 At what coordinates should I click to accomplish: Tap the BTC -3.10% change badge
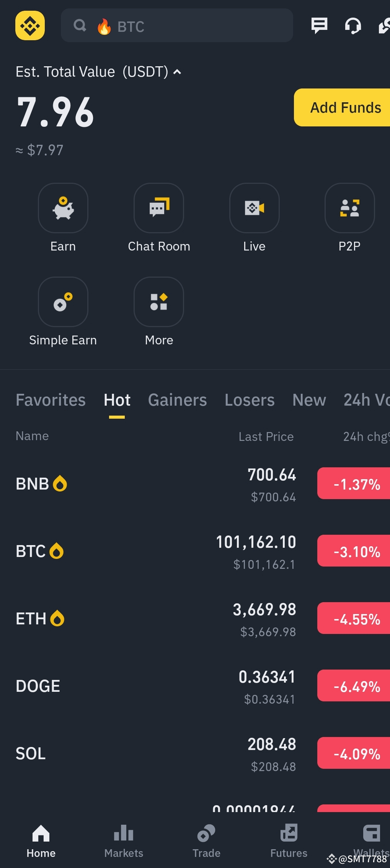354,551
